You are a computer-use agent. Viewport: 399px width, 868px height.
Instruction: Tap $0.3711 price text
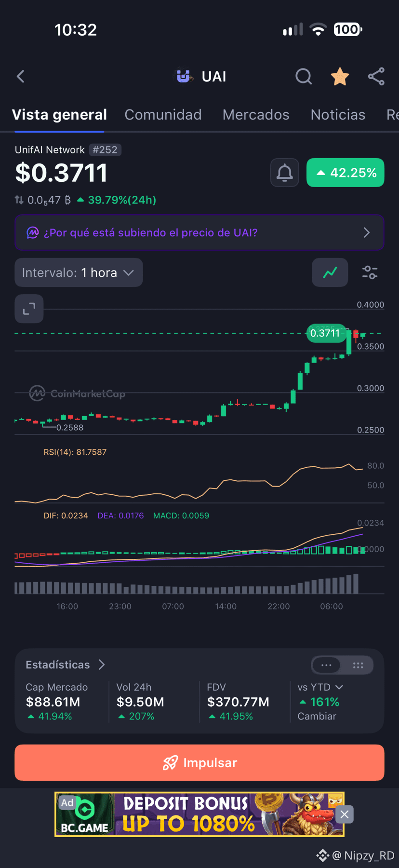tap(61, 173)
